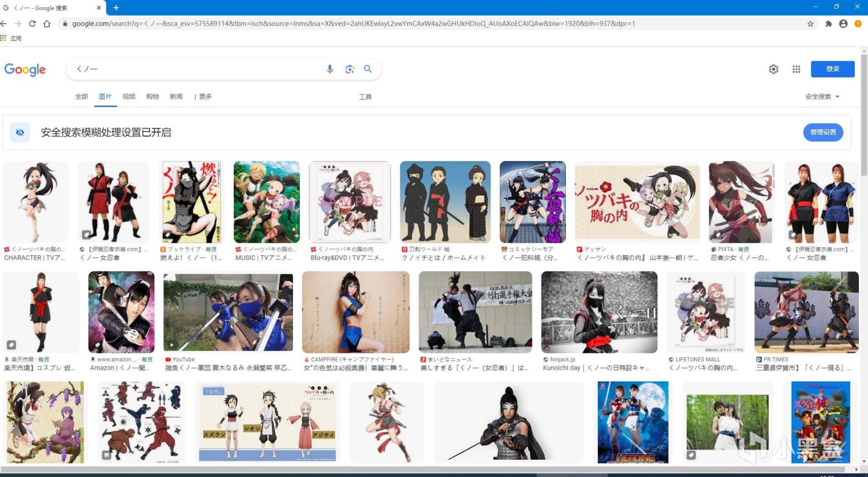Open the YouTube 雑魚くノ一軍団 video thumbnail
Screen dimensions: 868x477
click(x=228, y=312)
